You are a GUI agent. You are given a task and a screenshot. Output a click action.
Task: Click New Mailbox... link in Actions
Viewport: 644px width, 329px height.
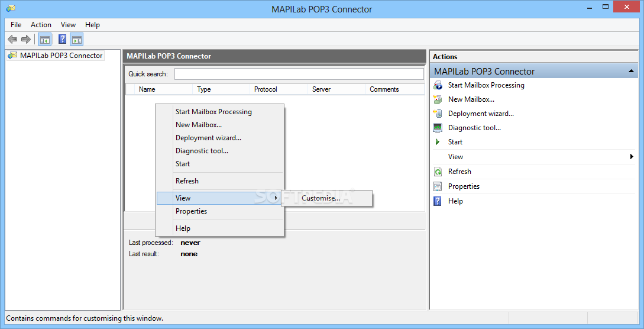coord(471,99)
